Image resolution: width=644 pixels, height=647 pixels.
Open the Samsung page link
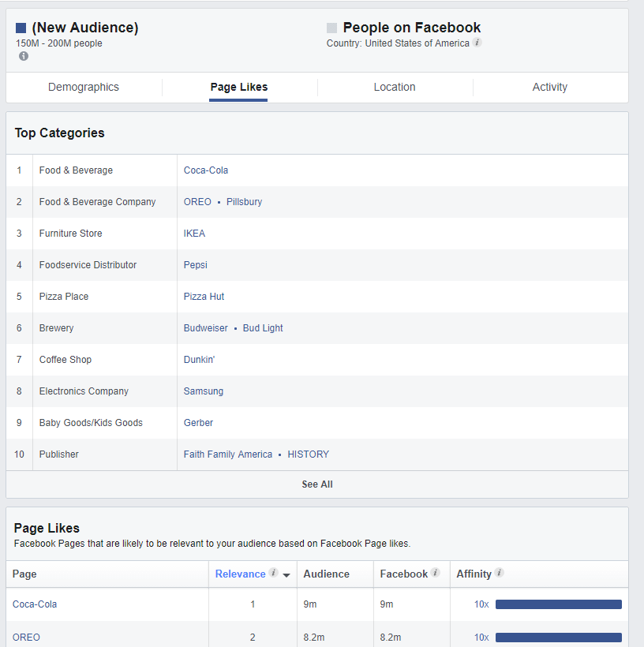[x=203, y=391]
